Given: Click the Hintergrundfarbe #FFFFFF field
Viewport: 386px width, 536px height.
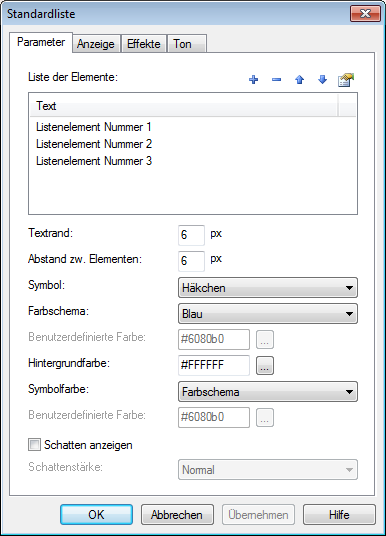Looking at the screenshot, I should point(214,365).
